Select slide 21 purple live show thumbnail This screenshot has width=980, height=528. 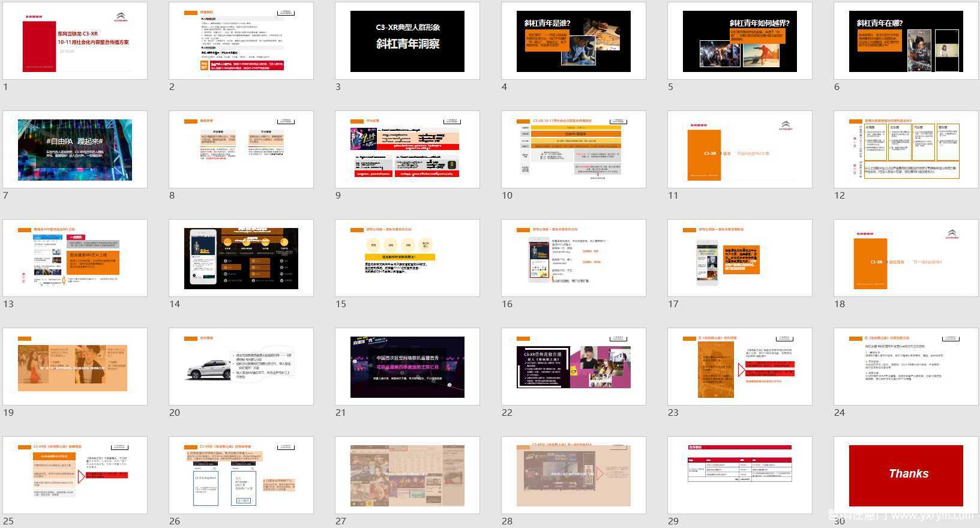(x=407, y=367)
